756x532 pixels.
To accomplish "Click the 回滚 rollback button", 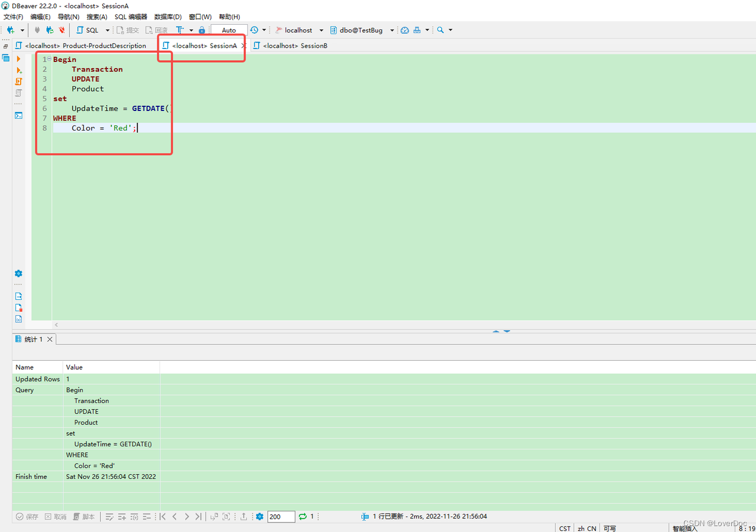I will click(157, 30).
